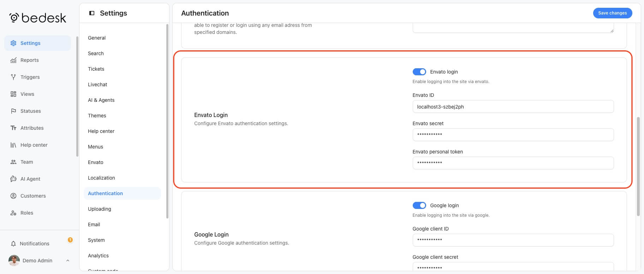This screenshot has height=274, width=644.
Task: Click the Statuses flag icon
Action: [x=13, y=111]
